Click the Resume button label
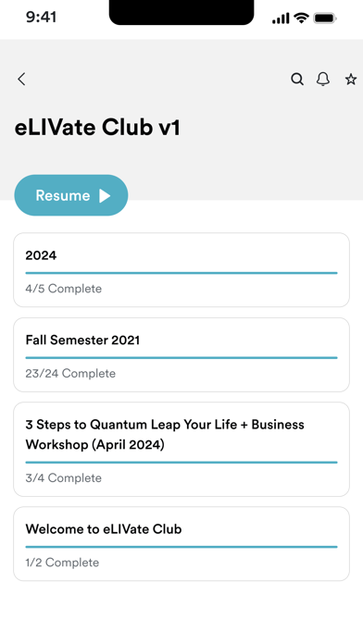 [62, 195]
